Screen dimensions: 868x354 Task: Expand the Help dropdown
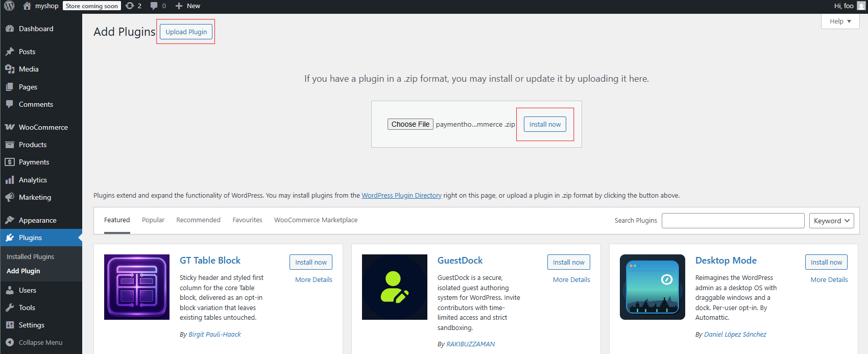tap(840, 21)
